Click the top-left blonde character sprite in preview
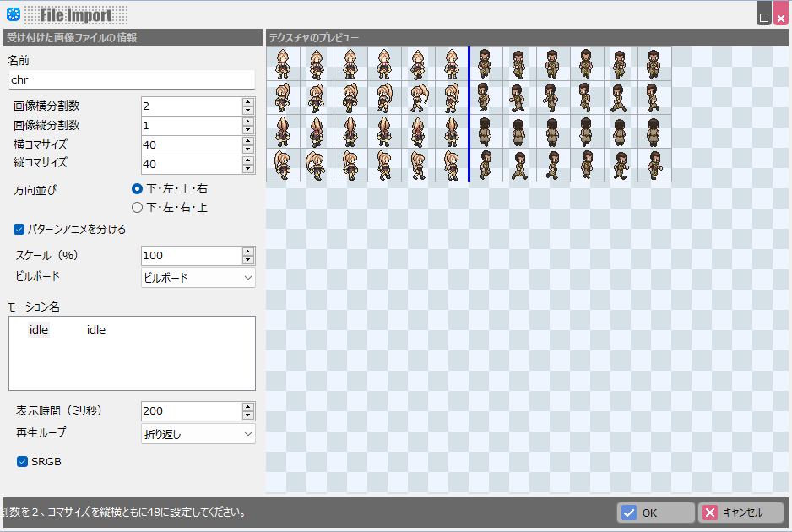This screenshot has height=532, width=792. (283, 63)
